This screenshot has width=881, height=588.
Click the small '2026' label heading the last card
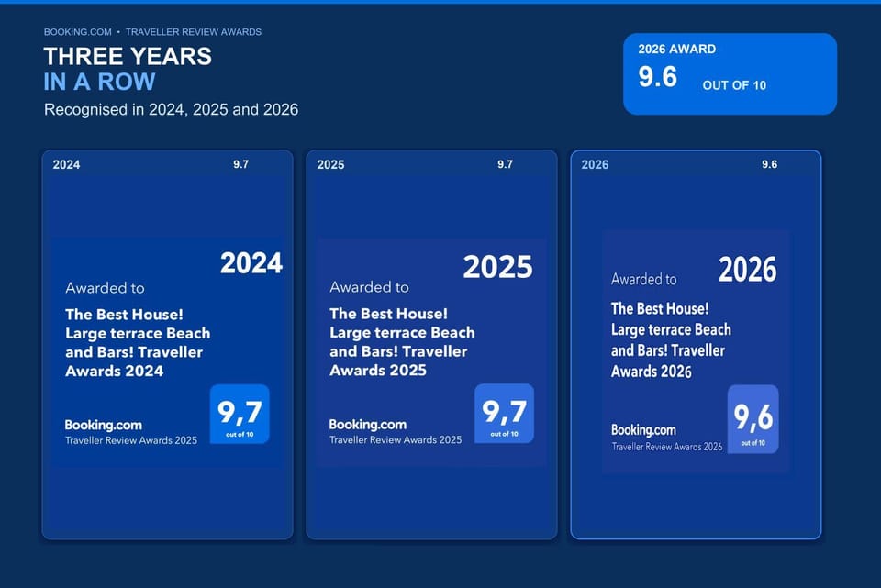[595, 164]
